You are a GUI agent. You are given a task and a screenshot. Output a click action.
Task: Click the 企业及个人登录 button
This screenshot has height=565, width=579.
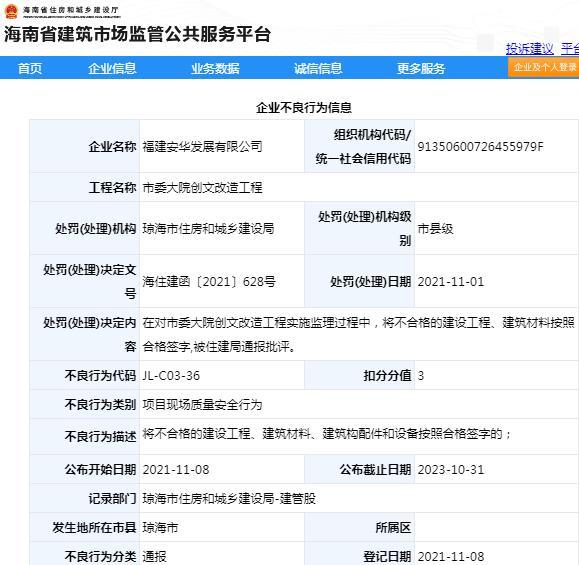tap(544, 68)
